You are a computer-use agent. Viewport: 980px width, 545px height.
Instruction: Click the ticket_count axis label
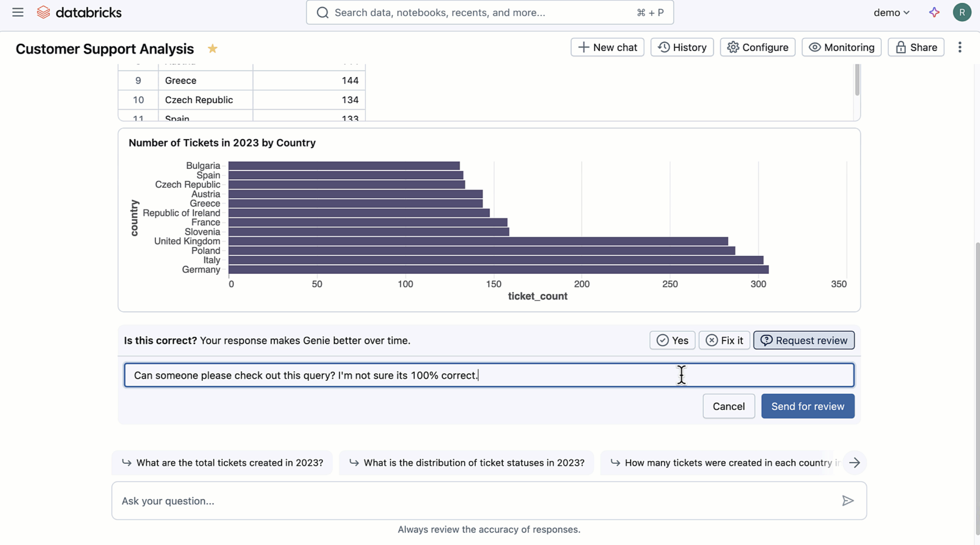pos(537,296)
